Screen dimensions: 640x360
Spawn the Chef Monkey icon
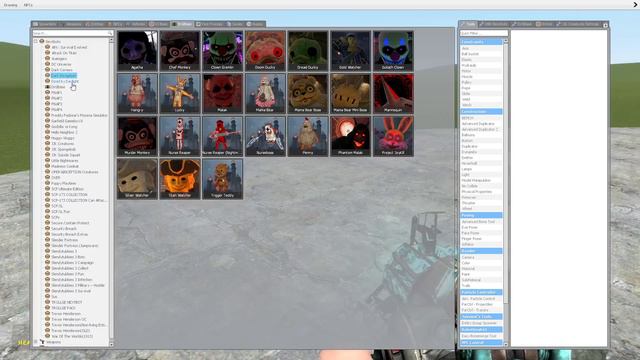(180, 51)
